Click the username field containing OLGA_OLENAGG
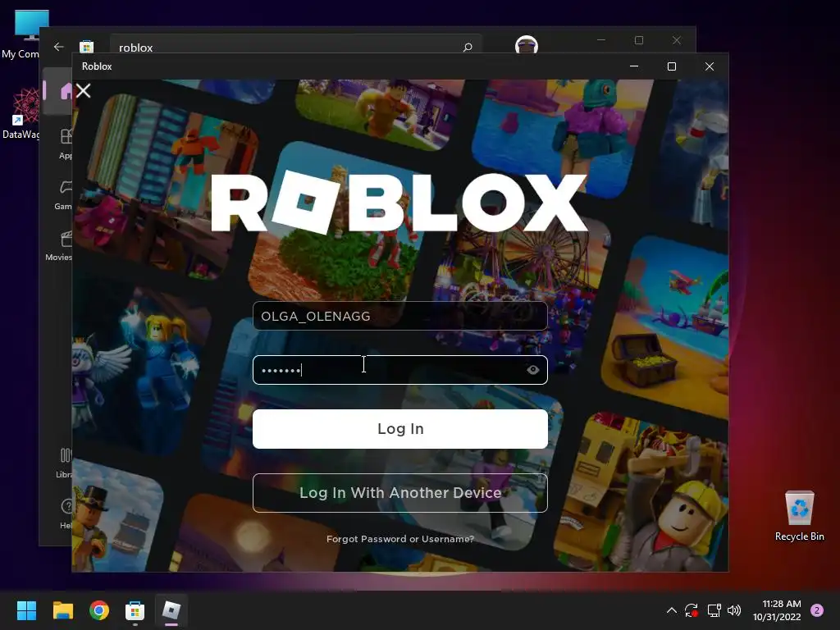 pos(399,316)
